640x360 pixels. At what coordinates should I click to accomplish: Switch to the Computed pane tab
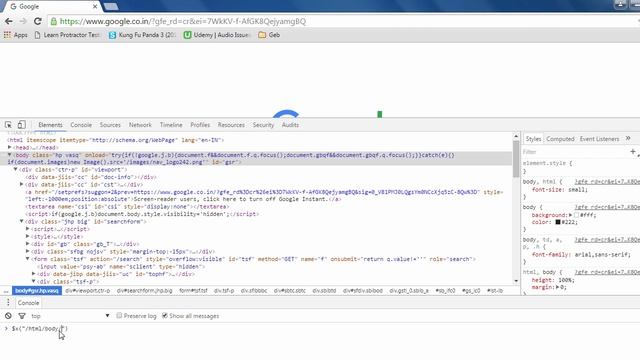[x=560, y=139]
